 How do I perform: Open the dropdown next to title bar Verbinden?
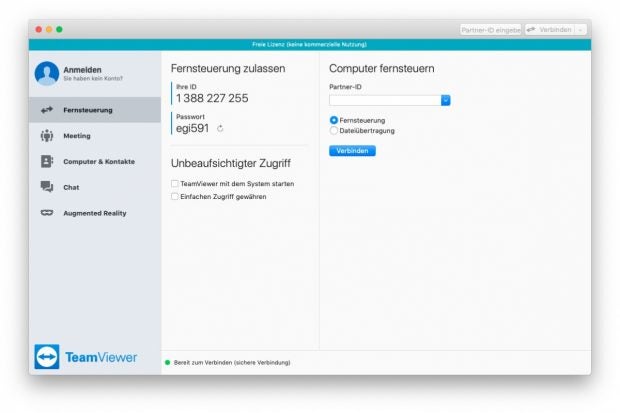tap(581, 30)
